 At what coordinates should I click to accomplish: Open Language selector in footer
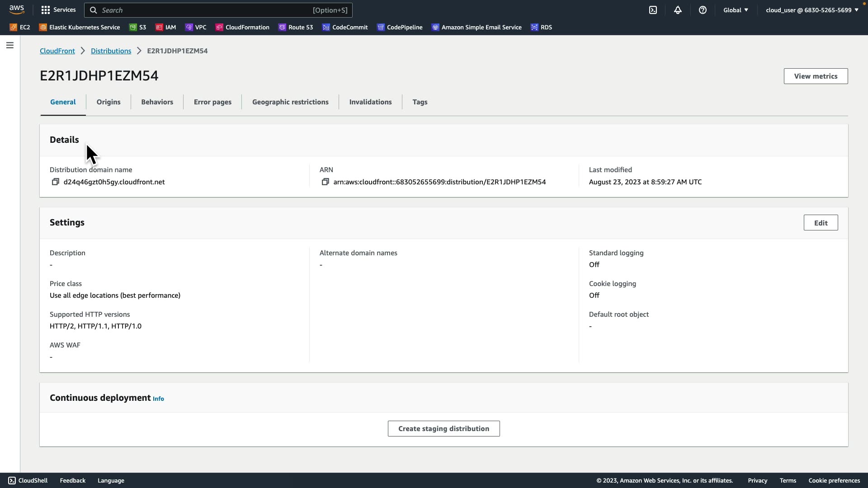click(111, 480)
